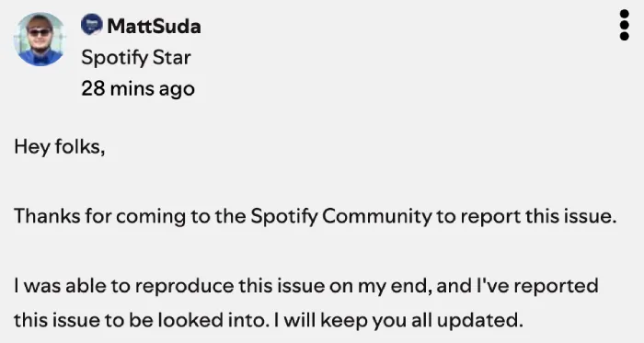This screenshot has width=644, height=343.
Task: Click 'I will keep you all updated.'
Action: click(398, 320)
